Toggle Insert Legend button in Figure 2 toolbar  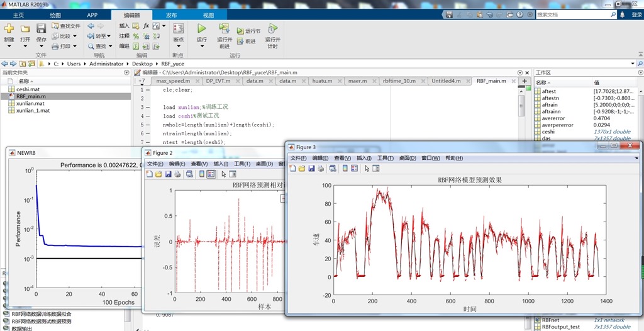coord(211,174)
